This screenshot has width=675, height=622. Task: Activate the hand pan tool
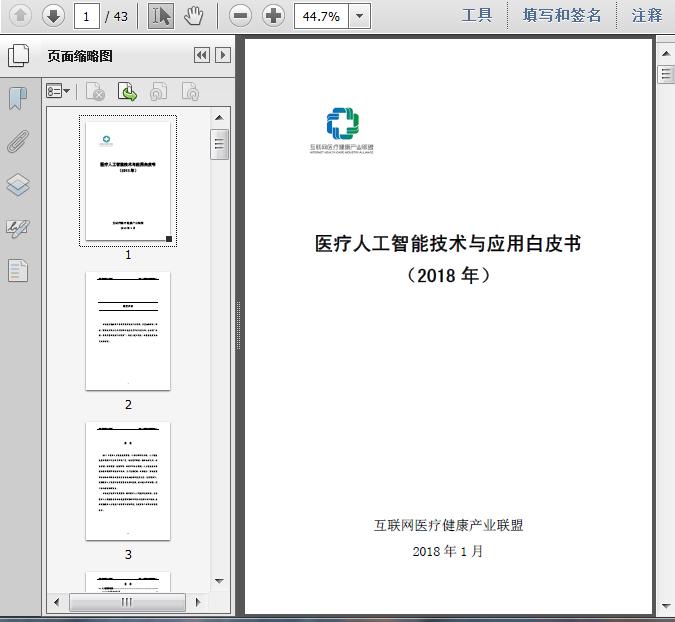(194, 16)
